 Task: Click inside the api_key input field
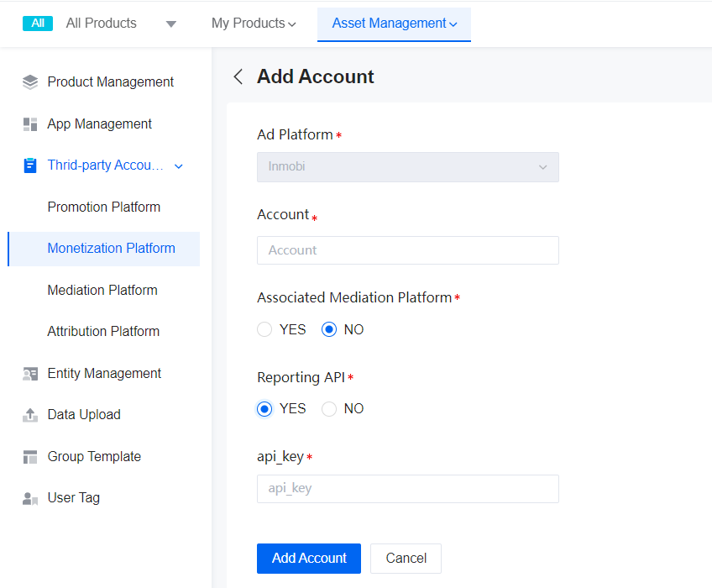tap(407, 489)
